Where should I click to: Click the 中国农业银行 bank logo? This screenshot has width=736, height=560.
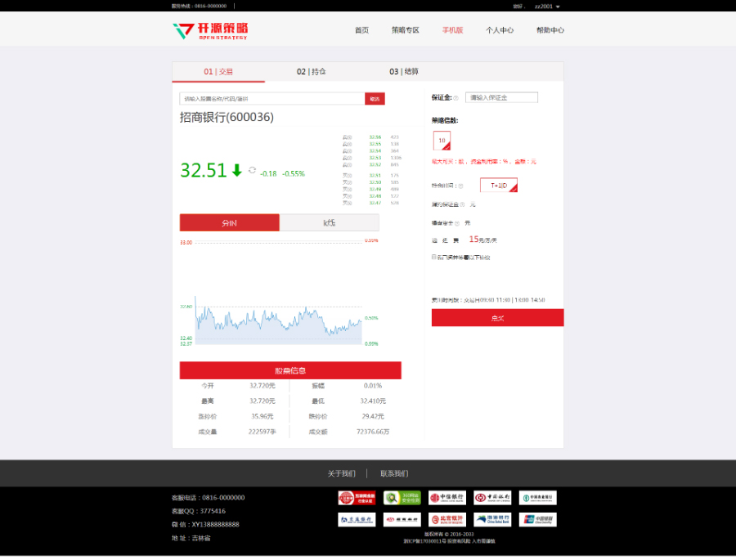pos(538,498)
